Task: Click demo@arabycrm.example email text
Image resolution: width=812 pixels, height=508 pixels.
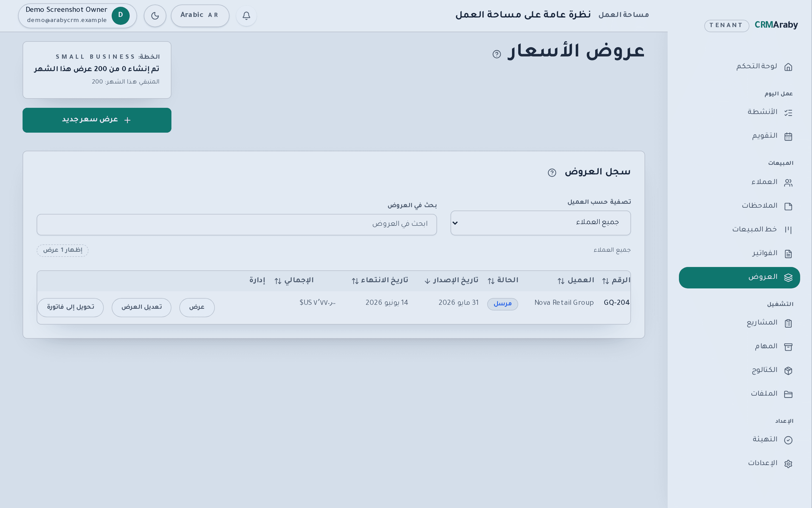Action: (67, 20)
